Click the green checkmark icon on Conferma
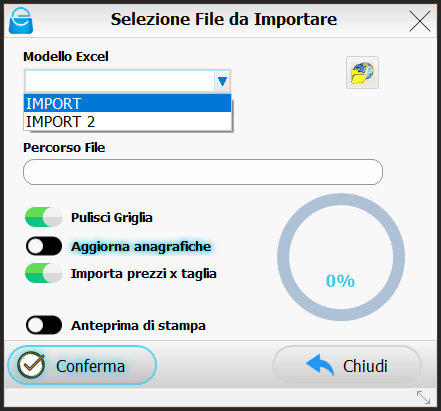The image size is (441, 411). [31, 365]
